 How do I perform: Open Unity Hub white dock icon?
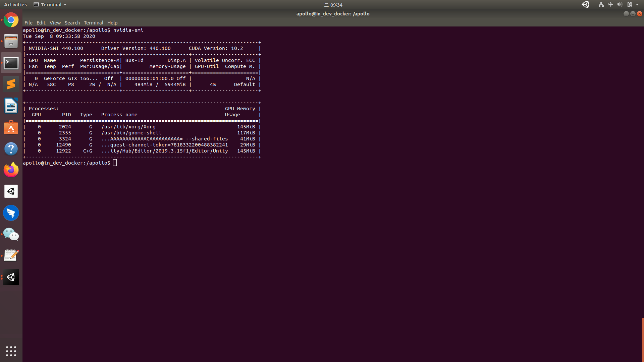11,191
